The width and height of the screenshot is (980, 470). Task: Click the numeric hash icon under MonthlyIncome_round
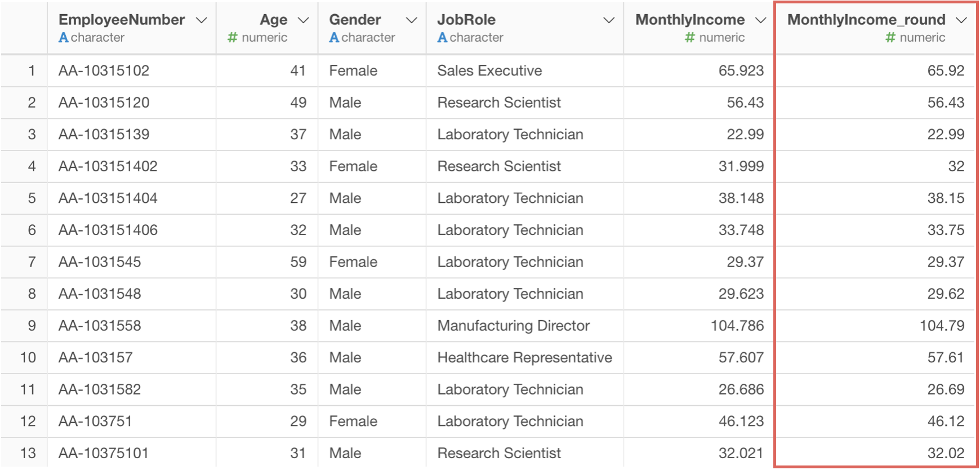pos(890,38)
